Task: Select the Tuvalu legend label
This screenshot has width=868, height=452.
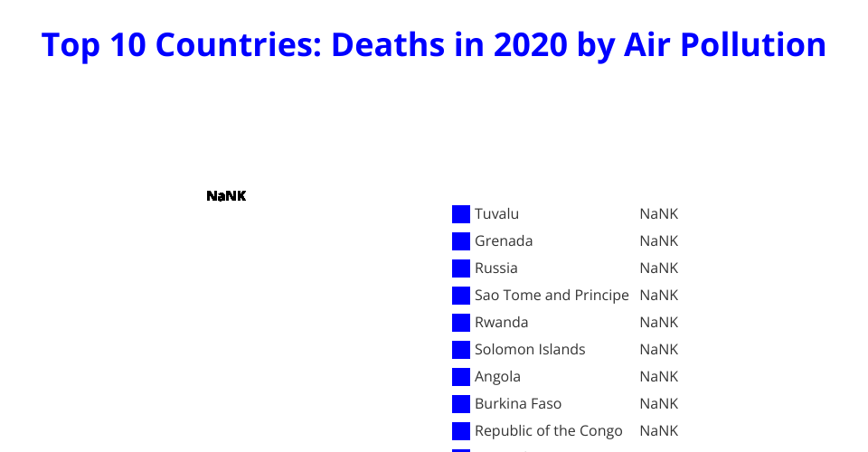Action: tap(496, 214)
